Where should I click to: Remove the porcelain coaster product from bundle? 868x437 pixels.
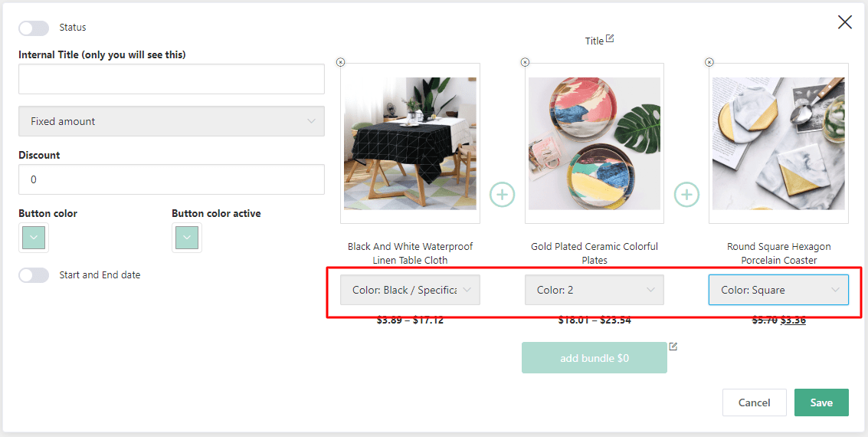(709, 62)
